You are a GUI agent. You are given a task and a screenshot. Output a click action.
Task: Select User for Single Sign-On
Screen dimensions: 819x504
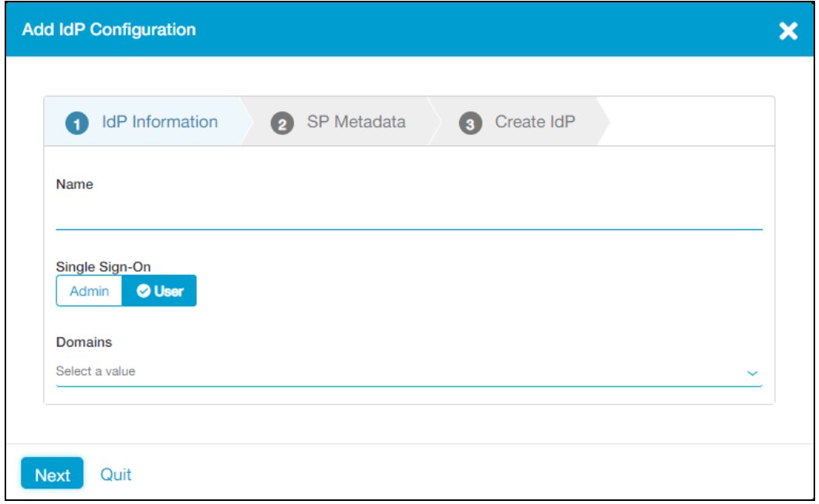[x=159, y=291]
